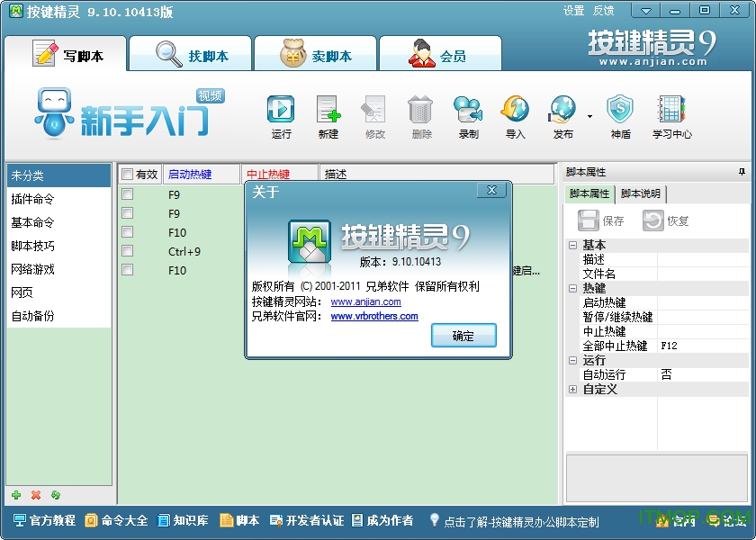This screenshot has width=756, height=540.
Task: Collapse the 基本 property group
Action: [x=572, y=245]
